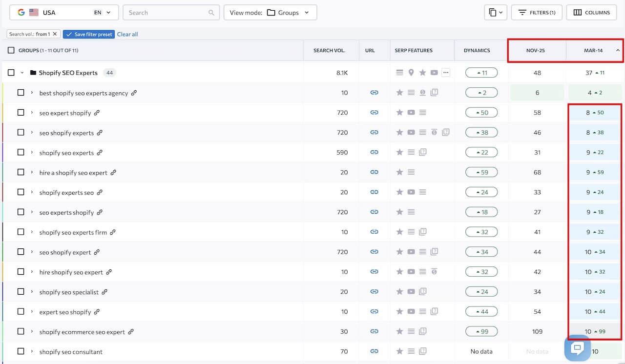Open the FILTERS (1) panel

(x=537, y=13)
